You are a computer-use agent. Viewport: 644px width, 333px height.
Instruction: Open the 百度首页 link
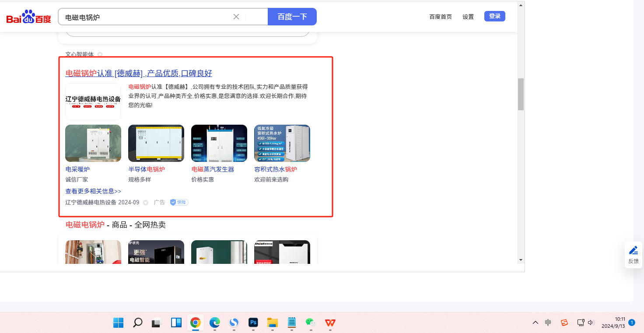point(441,17)
